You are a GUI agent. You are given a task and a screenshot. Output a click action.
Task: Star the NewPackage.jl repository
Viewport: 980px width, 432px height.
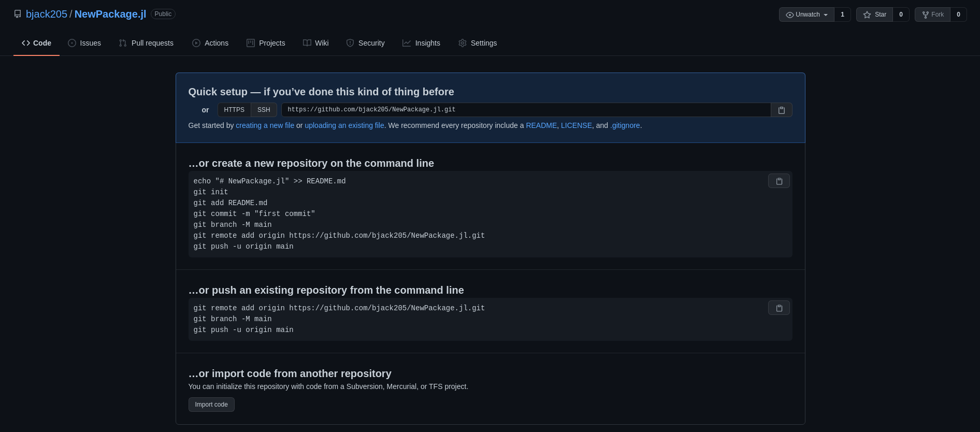pos(874,15)
